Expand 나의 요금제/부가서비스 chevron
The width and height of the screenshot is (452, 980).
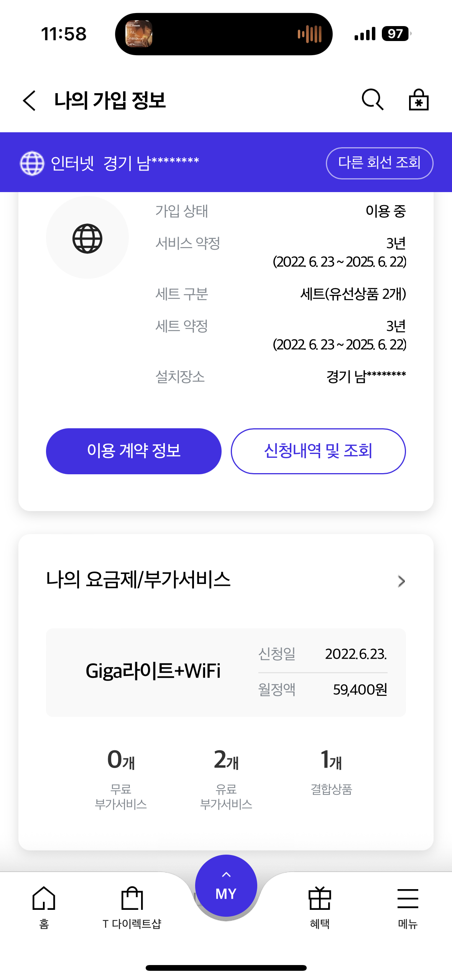click(401, 581)
